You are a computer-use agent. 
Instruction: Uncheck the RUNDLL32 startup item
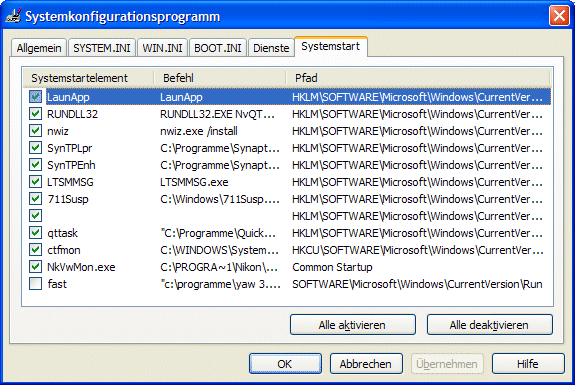click(36, 114)
